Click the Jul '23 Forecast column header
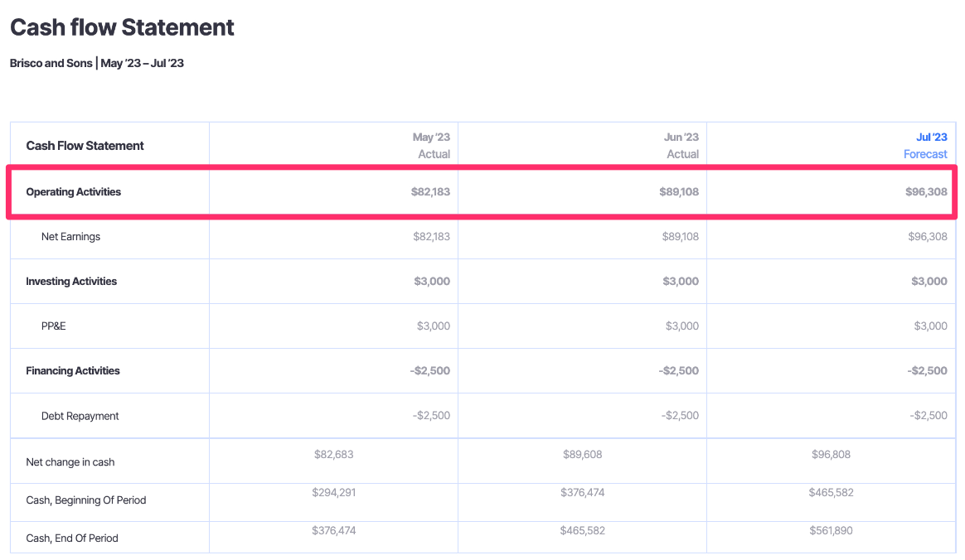 [x=925, y=145]
